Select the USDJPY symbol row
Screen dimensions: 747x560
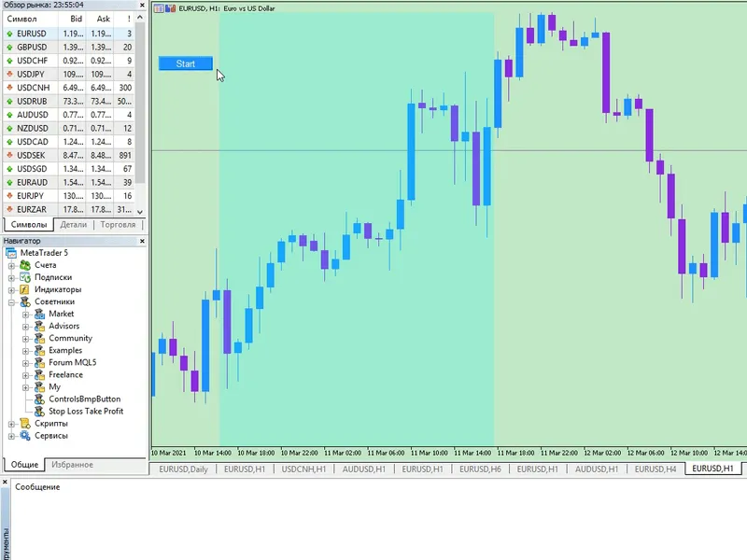coord(69,75)
